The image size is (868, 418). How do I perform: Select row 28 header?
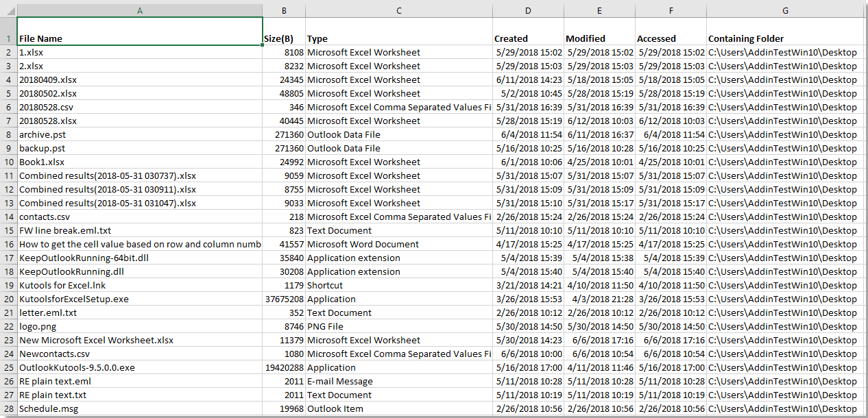8,408
